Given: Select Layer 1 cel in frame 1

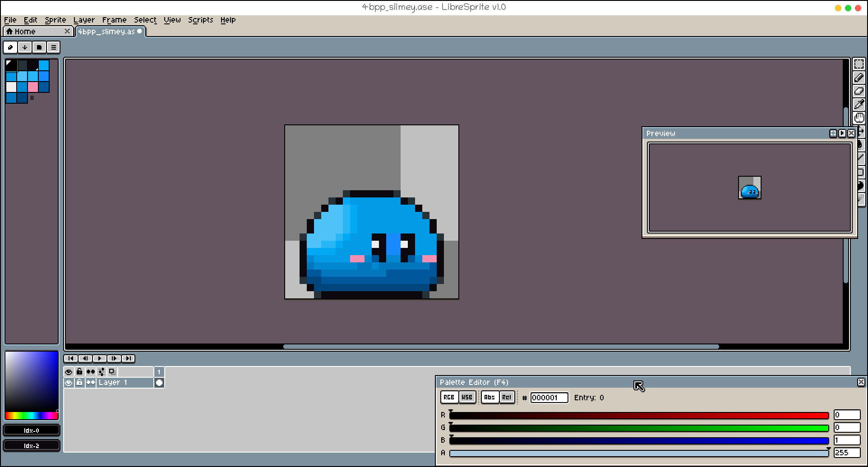Looking at the screenshot, I should [x=159, y=383].
